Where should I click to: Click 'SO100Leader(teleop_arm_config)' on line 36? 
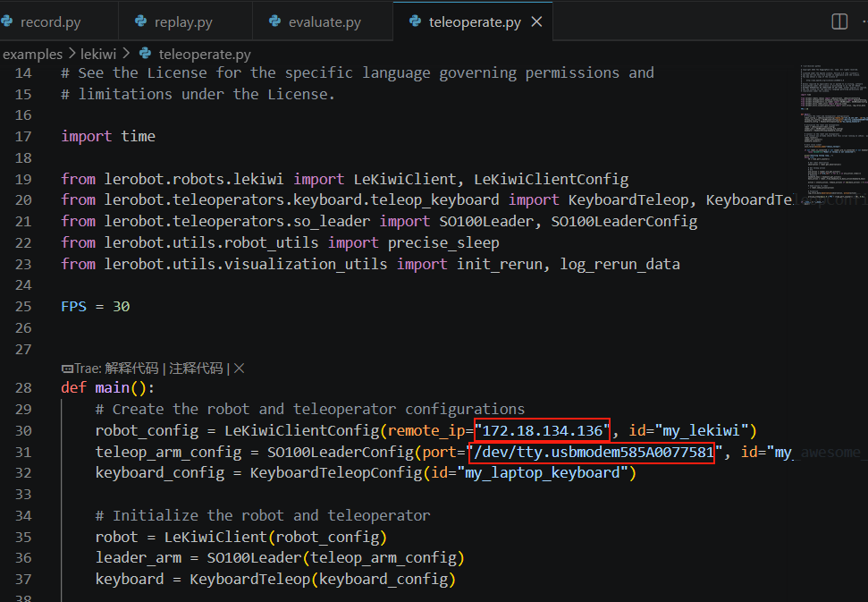(335, 557)
